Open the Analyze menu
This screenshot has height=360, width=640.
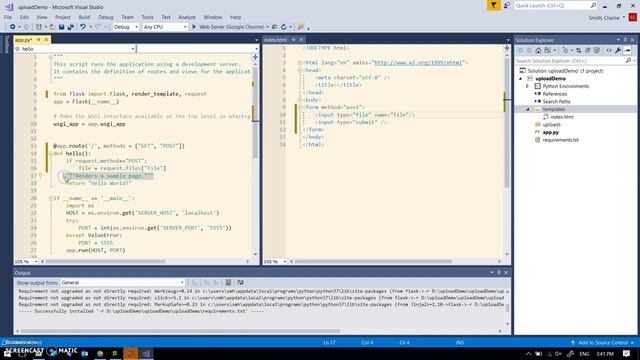point(187,17)
